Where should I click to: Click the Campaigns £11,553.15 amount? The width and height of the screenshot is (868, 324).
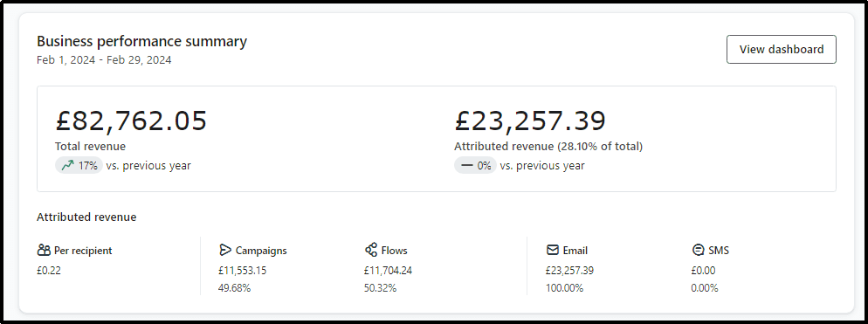243,270
